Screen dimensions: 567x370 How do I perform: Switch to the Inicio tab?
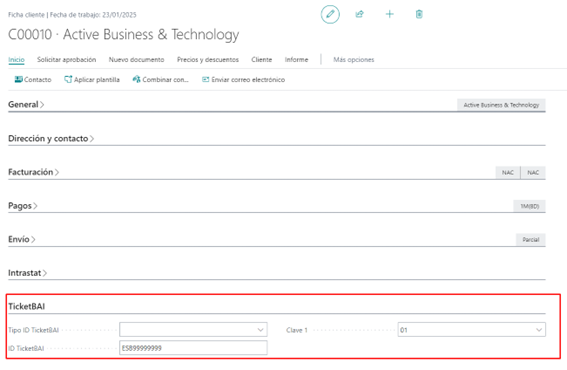click(x=16, y=60)
